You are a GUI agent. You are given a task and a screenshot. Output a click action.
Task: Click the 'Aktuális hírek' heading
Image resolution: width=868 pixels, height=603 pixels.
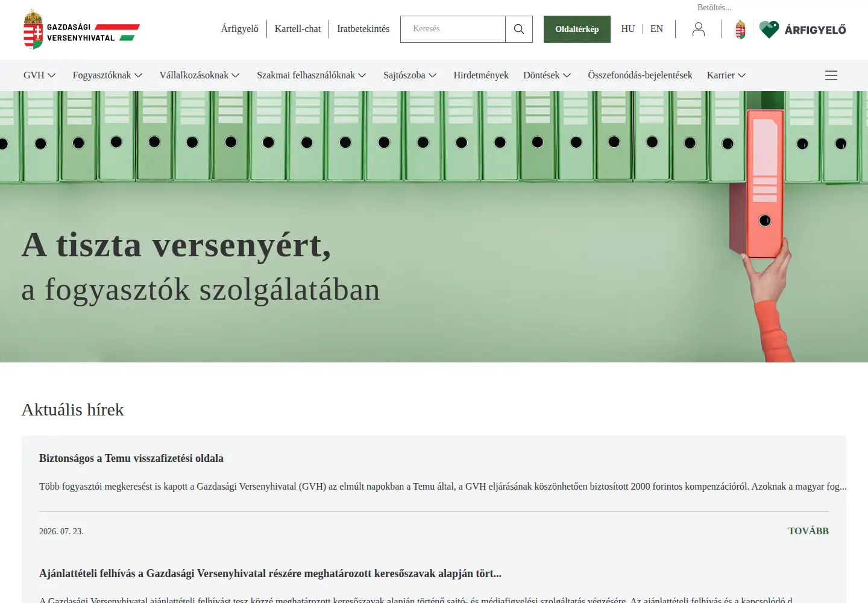[x=73, y=410]
